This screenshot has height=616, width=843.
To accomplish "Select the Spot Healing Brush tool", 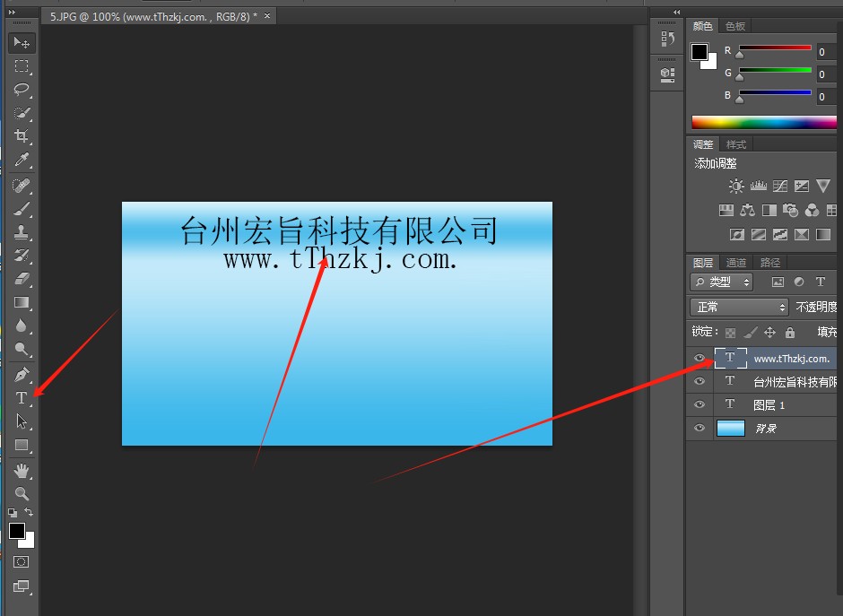I will pos(22,186).
